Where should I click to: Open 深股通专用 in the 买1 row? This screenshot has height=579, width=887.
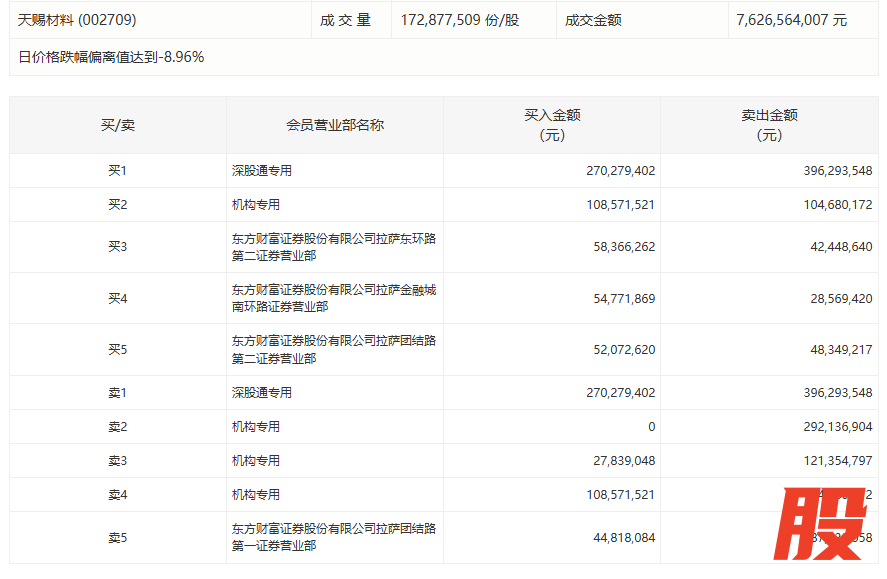pyautogui.click(x=262, y=171)
